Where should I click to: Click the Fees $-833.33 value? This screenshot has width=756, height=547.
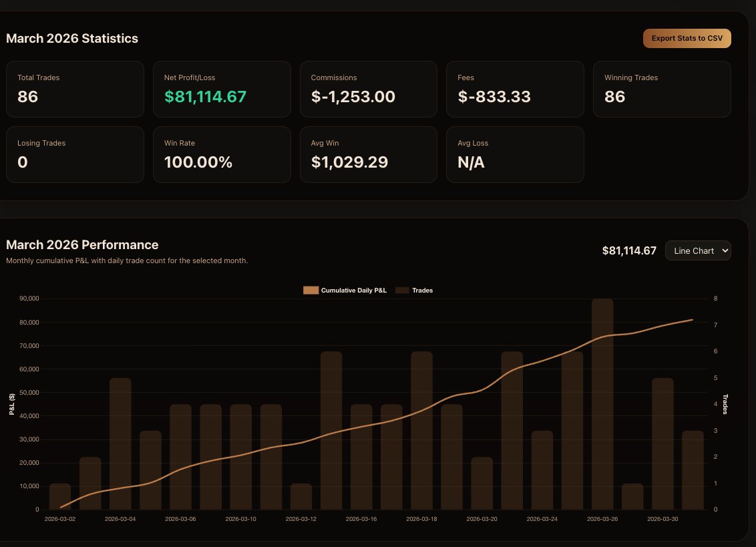pyautogui.click(x=494, y=97)
